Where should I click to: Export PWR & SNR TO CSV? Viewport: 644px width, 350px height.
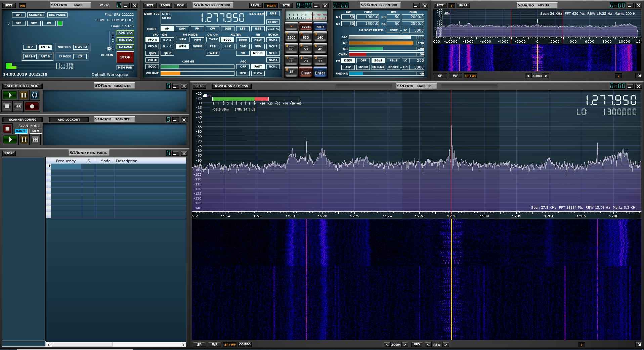pos(232,86)
